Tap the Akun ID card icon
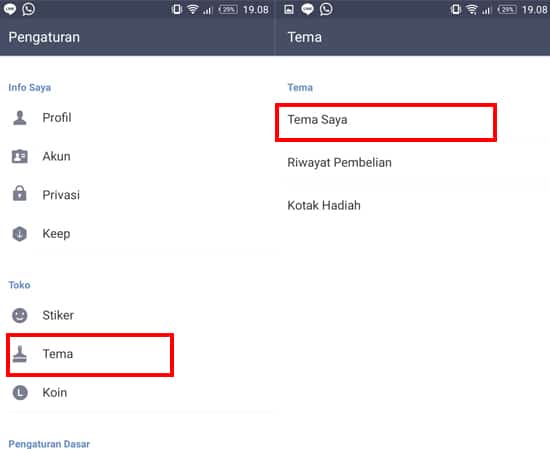The height and width of the screenshot is (449, 550). point(20,156)
